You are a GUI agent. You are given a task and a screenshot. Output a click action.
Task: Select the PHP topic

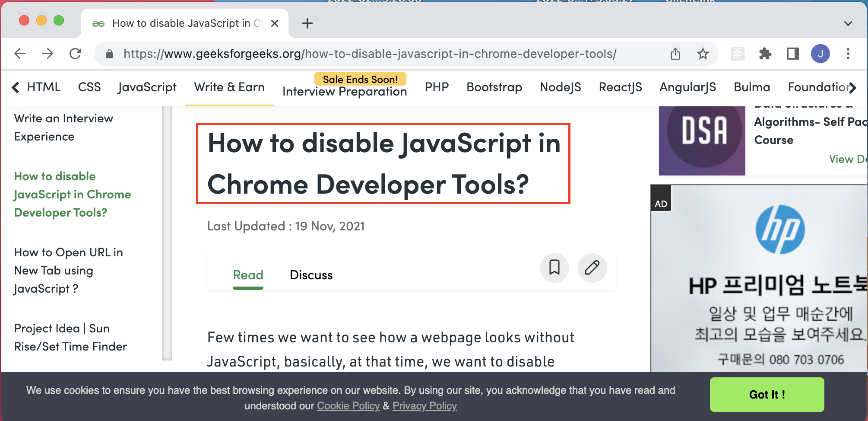click(x=437, y=87)
